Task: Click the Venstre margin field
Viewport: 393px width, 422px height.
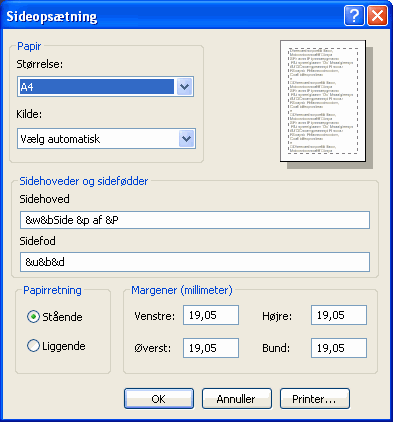Action: pos(211,315)
